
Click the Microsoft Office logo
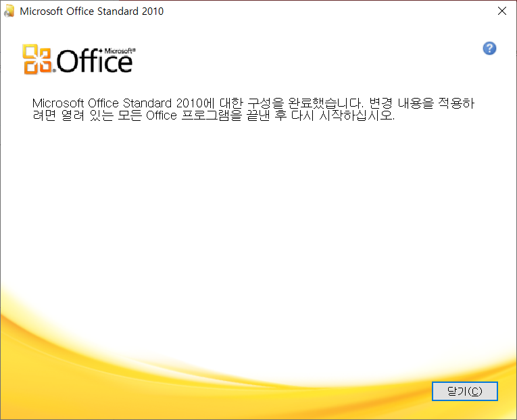click(79, 59)
